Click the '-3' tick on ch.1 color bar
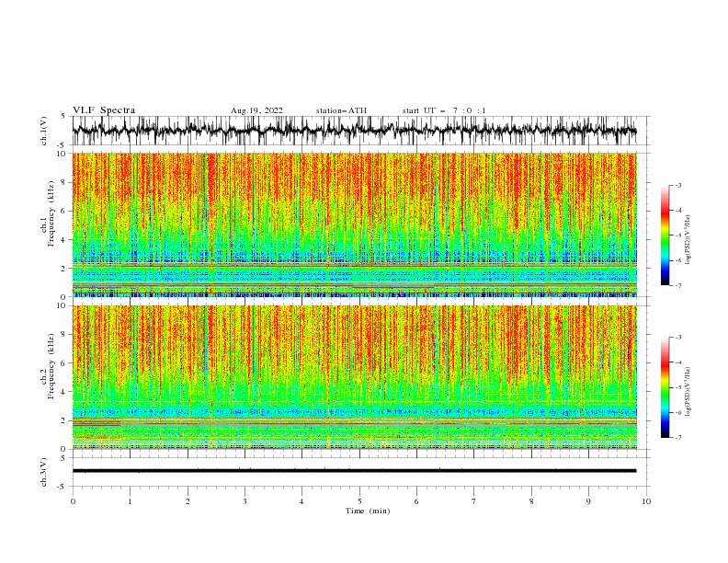728x563 pixels. coord(677,185)
